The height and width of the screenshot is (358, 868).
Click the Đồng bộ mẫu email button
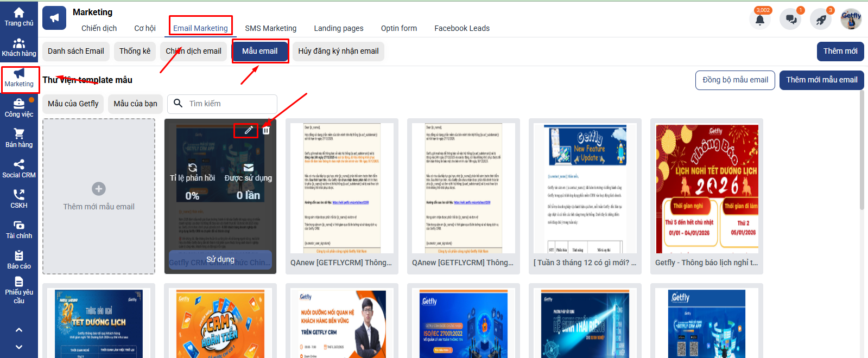tap(735, 80)
